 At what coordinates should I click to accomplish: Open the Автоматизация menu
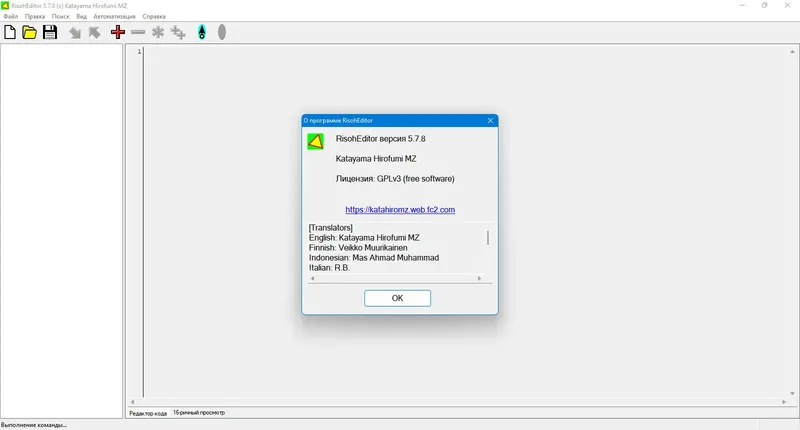point(114,16)
